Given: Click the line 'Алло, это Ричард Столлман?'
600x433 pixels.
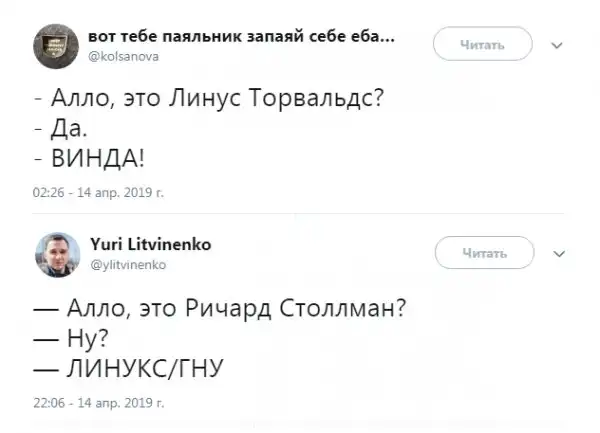Looking at the screenshot, I should pyautogui.click(x=232, y=308).
